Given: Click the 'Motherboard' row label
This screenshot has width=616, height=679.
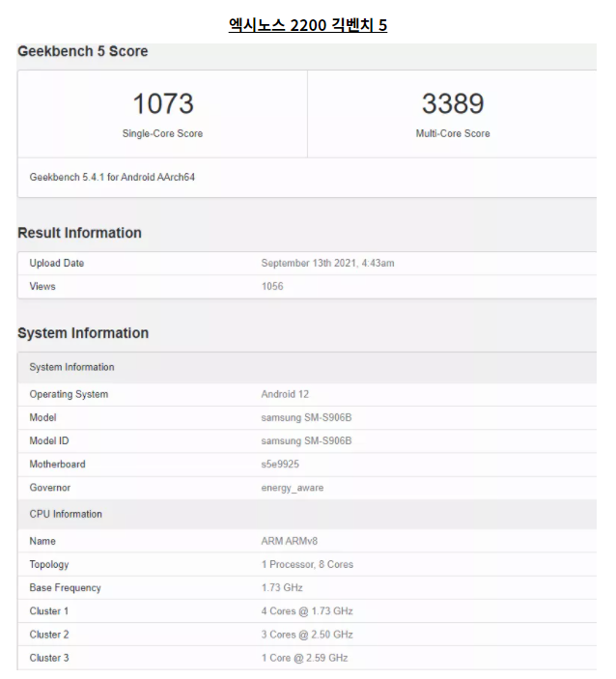Looking at the screenshot, I should tap(57, 465).
